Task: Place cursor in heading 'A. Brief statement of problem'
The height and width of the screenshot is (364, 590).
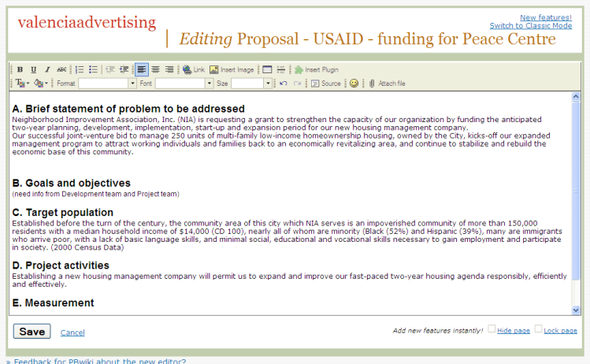Action: [x=128, y=109]
